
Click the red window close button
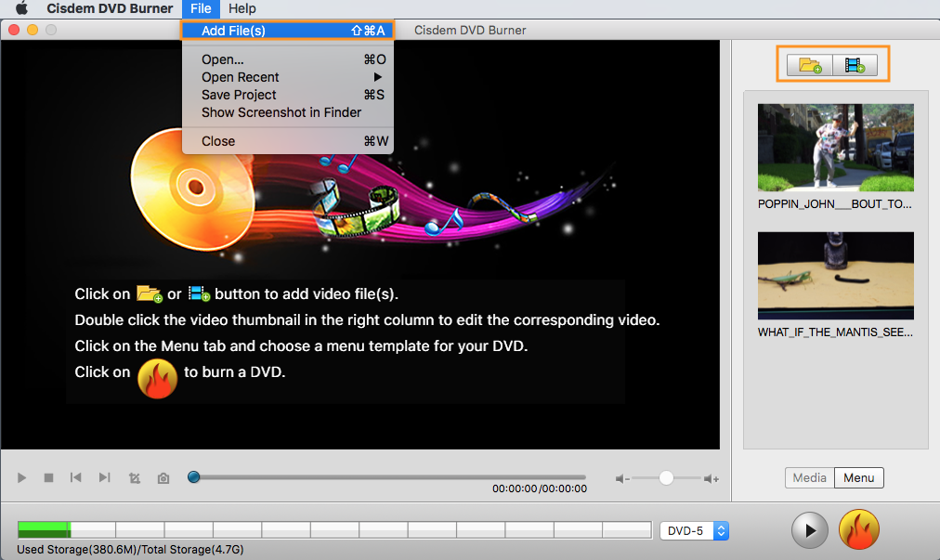[14, 30]
